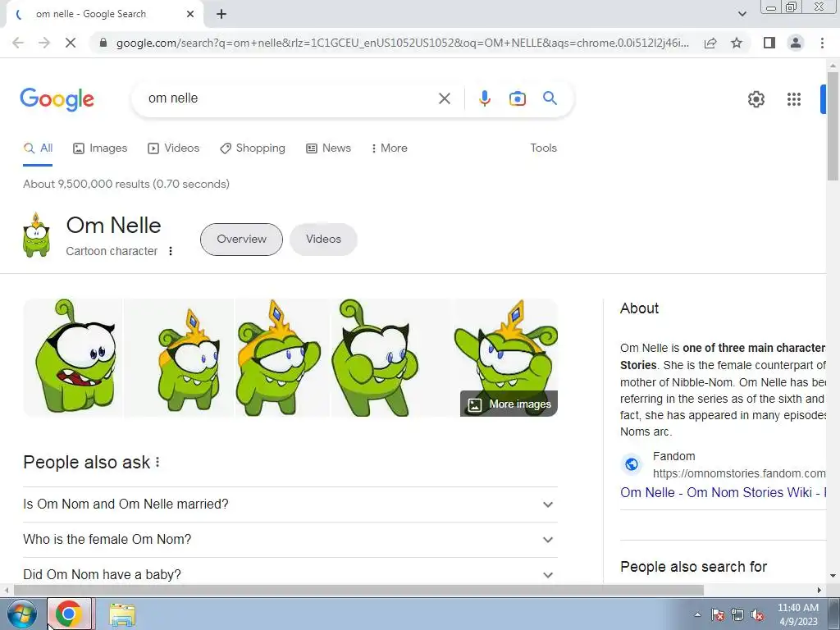Click the muted volume tray icon

tap(757, 614)
